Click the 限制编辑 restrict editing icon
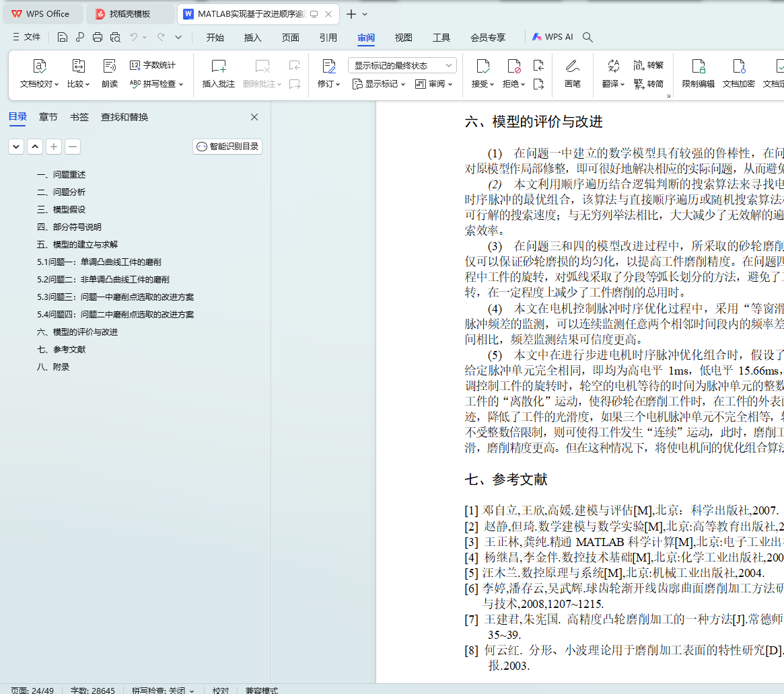The width and height of the screenshot is (784, 694). point(698,66)
